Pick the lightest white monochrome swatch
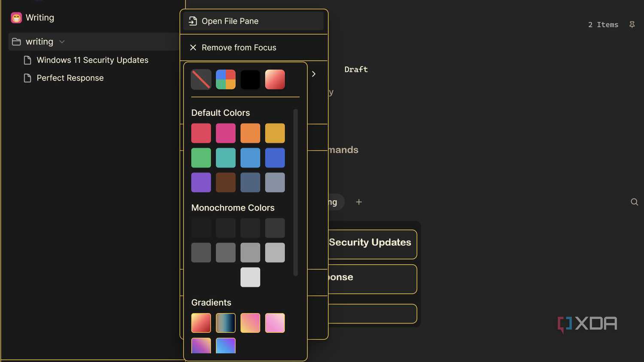644x362 pixels. (x=250, y=277)
